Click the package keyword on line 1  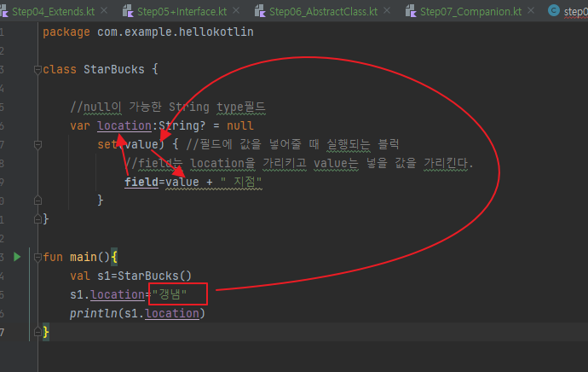tap(66, 32)
